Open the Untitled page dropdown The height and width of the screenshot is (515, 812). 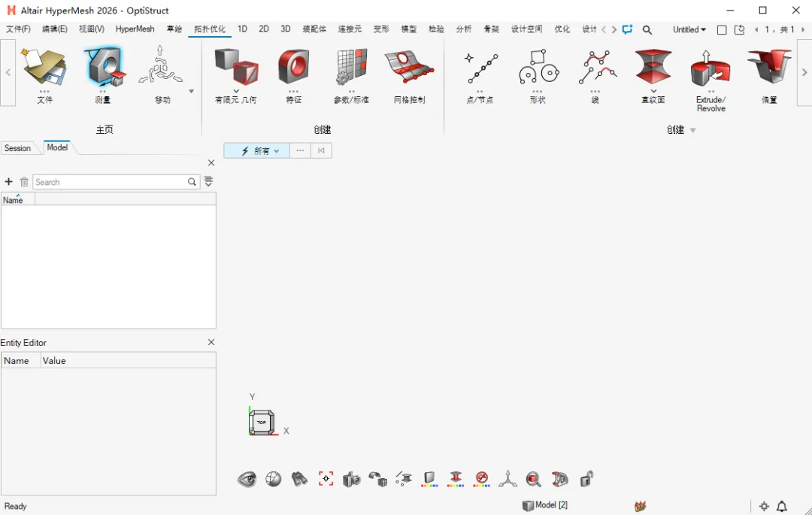point(689,29)
